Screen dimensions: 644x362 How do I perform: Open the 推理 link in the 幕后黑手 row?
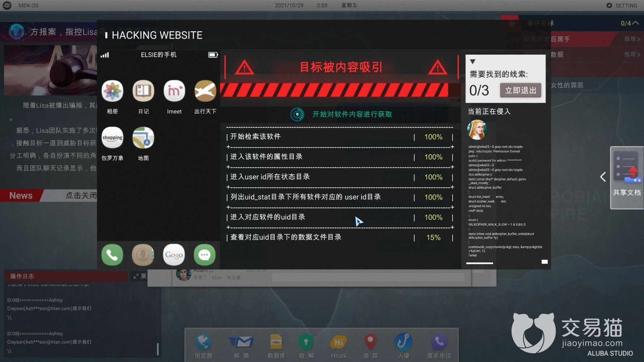point(632,39)
